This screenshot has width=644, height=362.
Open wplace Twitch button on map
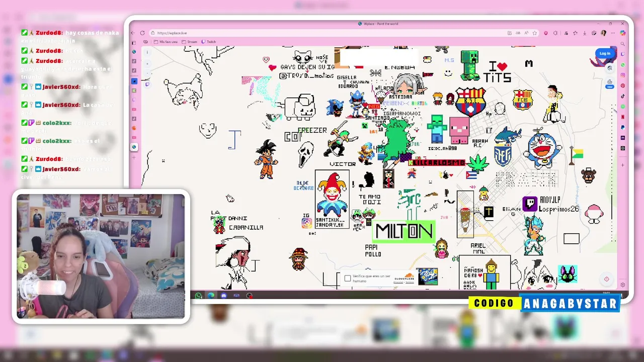click(147, 84)
